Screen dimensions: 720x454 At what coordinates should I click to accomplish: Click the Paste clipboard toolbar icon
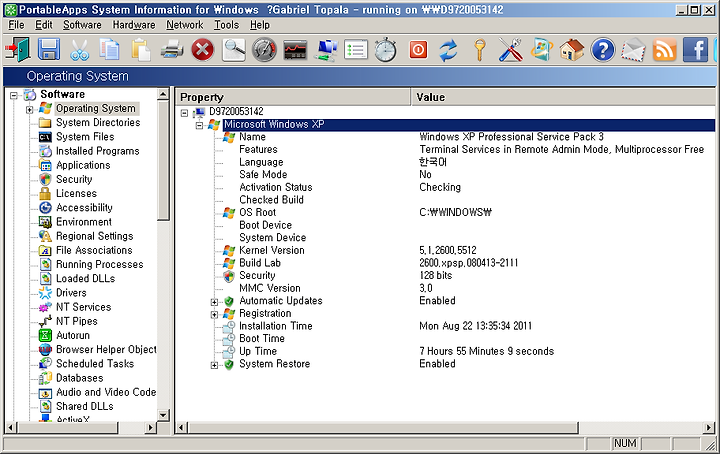click(141, 50)
